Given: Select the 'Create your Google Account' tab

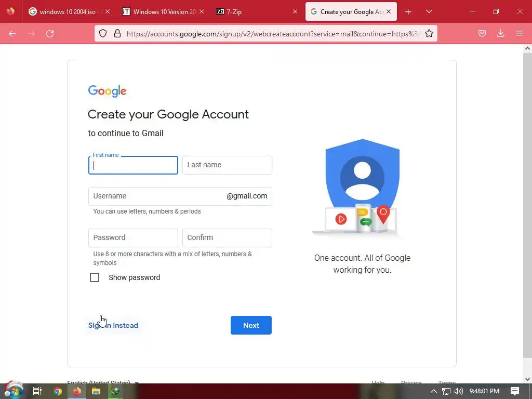Looking at the screenshot, I should tap(351, 11).
